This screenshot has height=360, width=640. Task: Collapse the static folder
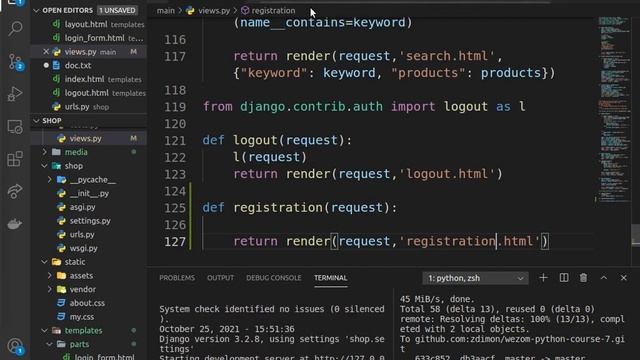[45, 262]
